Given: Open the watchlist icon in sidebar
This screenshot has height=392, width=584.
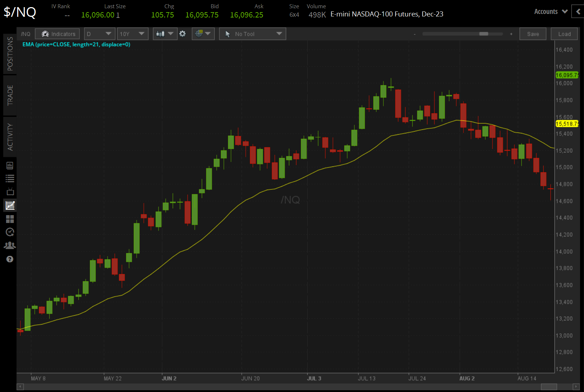Looking at the screenshot, I should click(10, 178).
